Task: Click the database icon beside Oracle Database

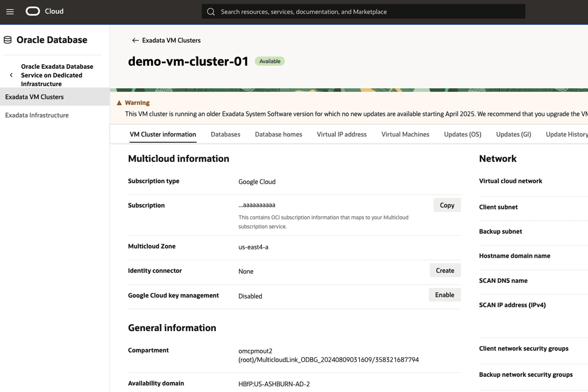Action: pyautogui.click(x=7, y=39)
